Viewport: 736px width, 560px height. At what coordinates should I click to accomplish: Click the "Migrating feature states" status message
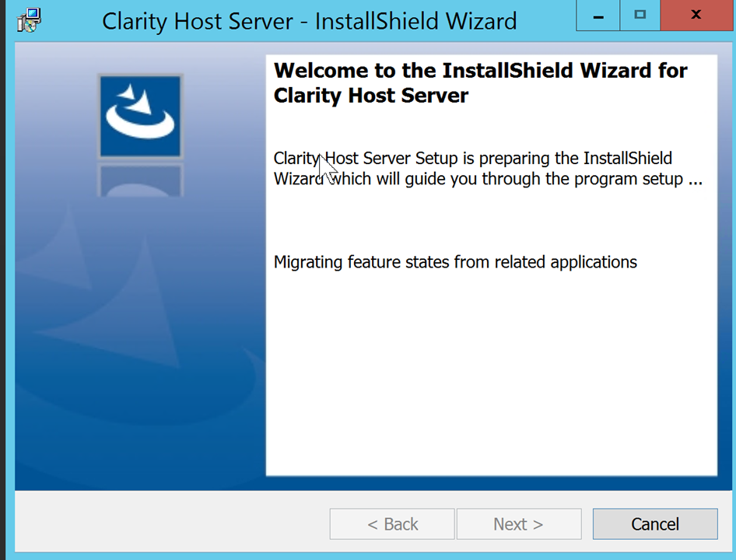(455, 262)
